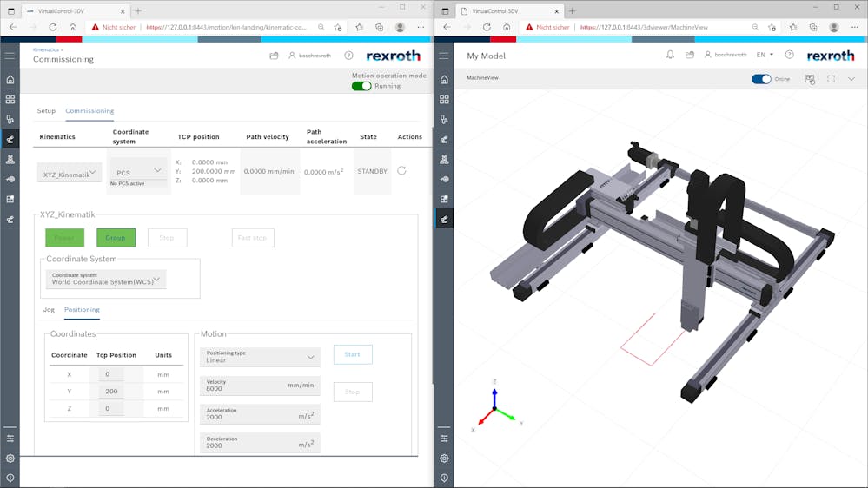Open settings gear in right window sidebar
868x488 pixels.
pyautogui.click(x=444, y=458)
